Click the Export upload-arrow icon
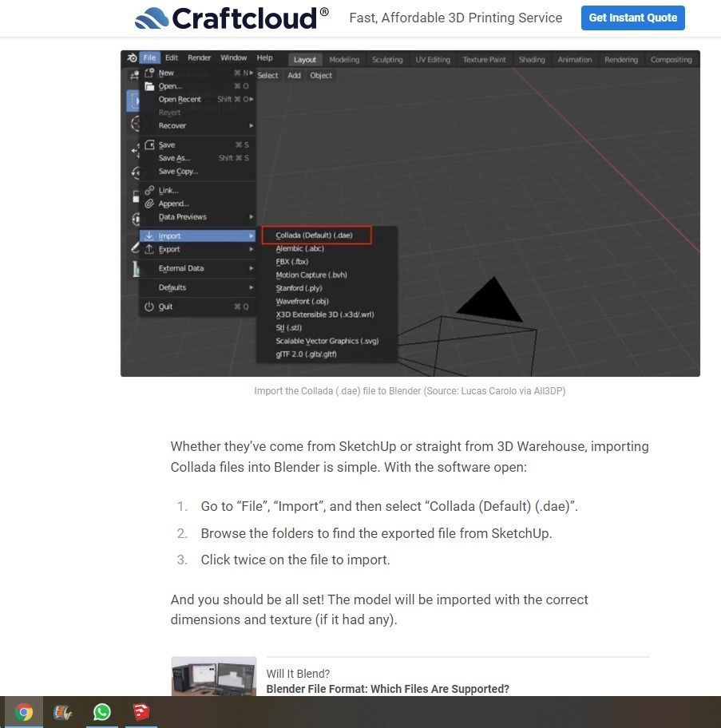 click(149, 249)
